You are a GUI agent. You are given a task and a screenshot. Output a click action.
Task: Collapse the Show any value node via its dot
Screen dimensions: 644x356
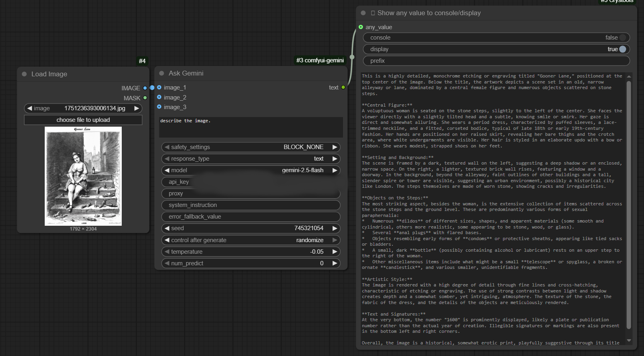click(x=363, y=13)
